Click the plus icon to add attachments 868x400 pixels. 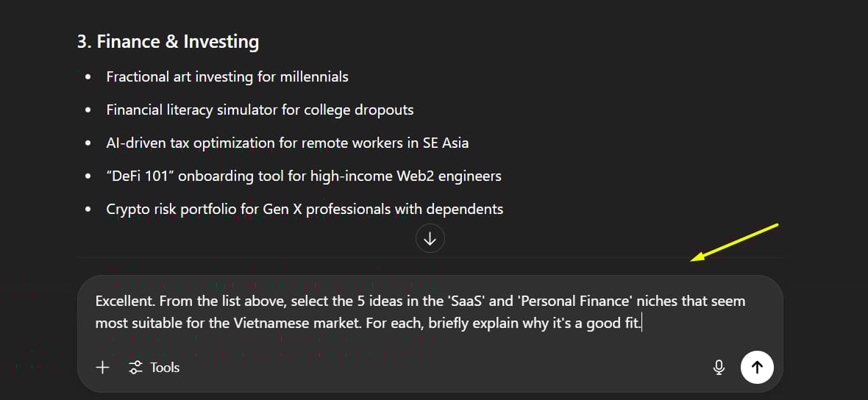pos(103,368)
